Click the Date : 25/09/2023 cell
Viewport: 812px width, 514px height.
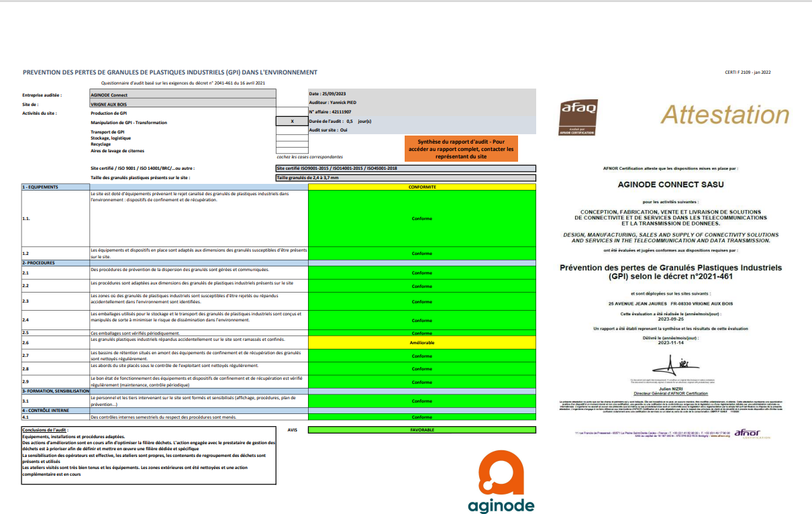point(422,94)
